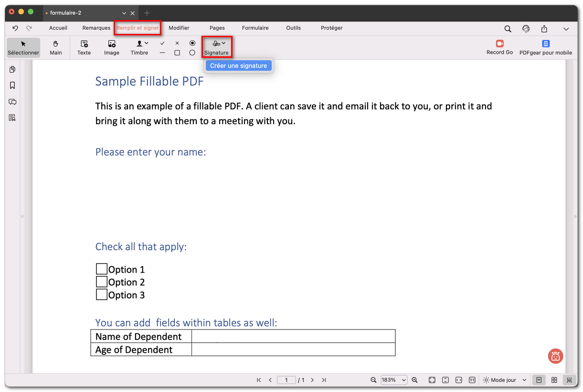Check the Option 1 checkbox
The height and width of the screenshot is (392, 583).
102,269
